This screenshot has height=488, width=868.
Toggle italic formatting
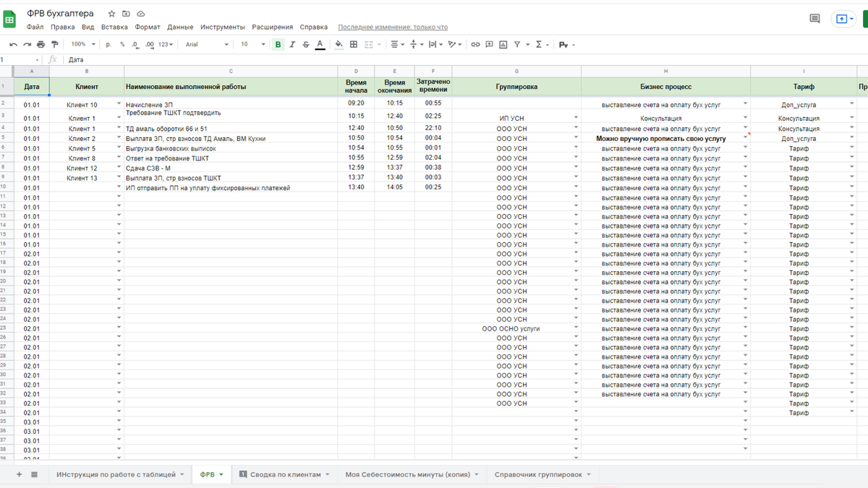[x=292, y=45]
